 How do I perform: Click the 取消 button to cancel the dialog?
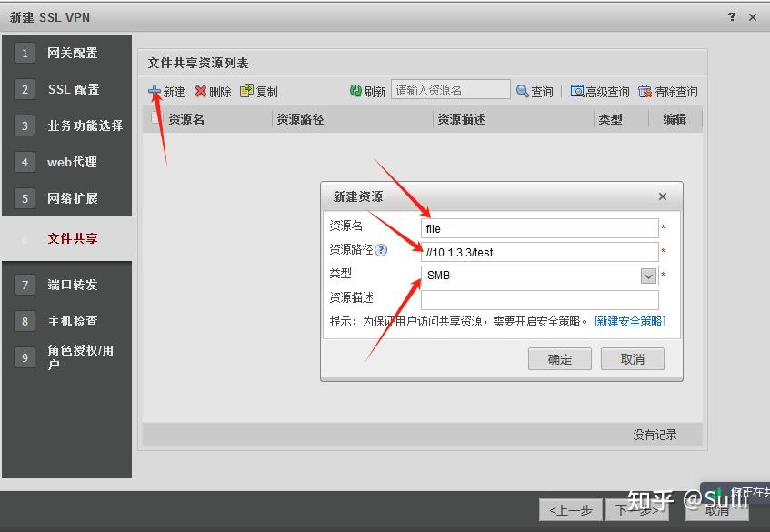[x=633, y=358]
